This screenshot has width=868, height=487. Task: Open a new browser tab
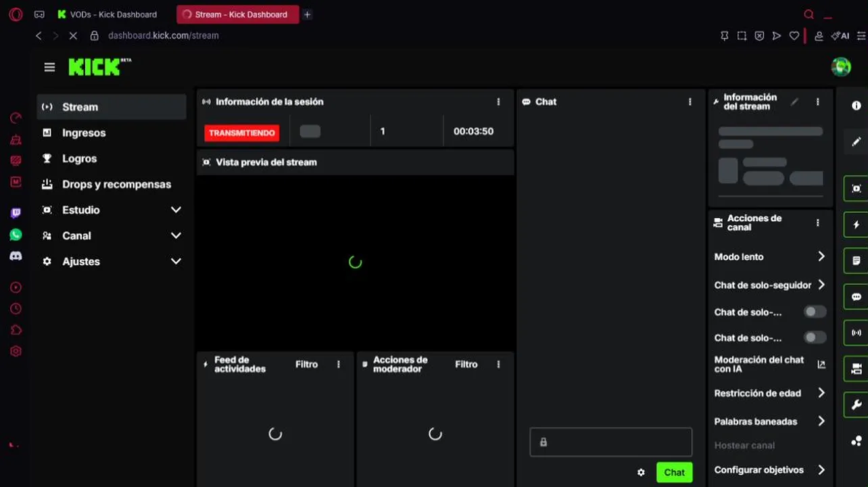coord(307,14)
